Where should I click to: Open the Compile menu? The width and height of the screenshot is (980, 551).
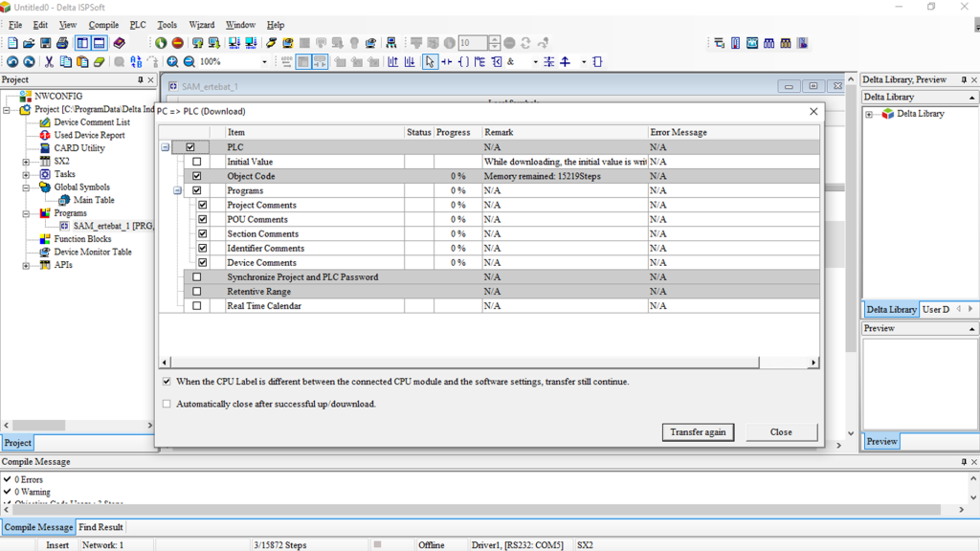click(x=103, y=25)
